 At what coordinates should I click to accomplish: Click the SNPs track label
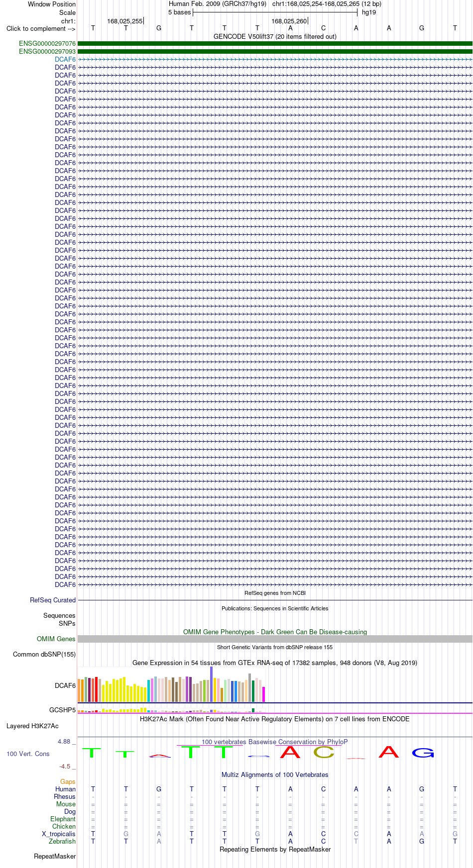67,624
